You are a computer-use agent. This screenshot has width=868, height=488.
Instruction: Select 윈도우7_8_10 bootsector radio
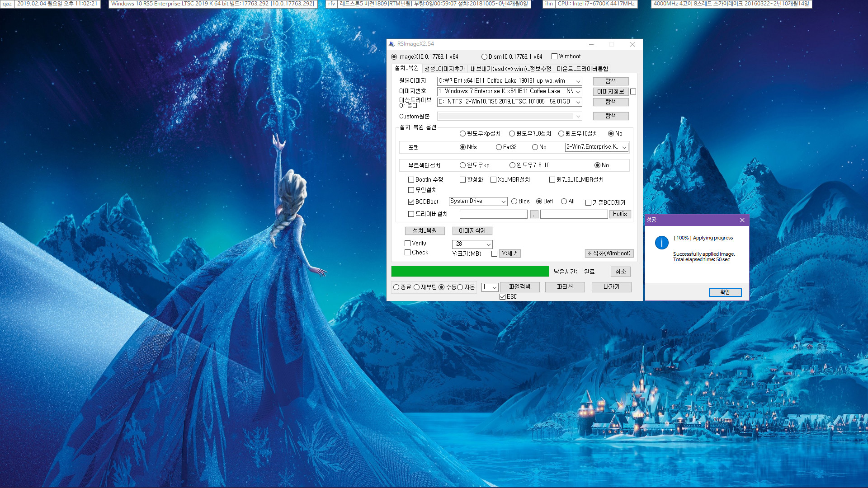[512, 165]
